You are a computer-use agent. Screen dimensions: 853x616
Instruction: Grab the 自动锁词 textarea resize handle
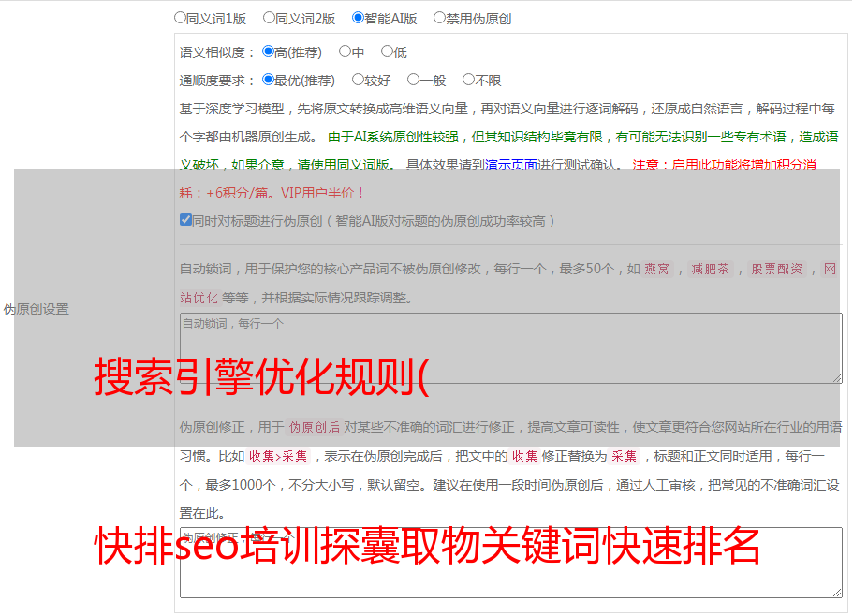837,378
